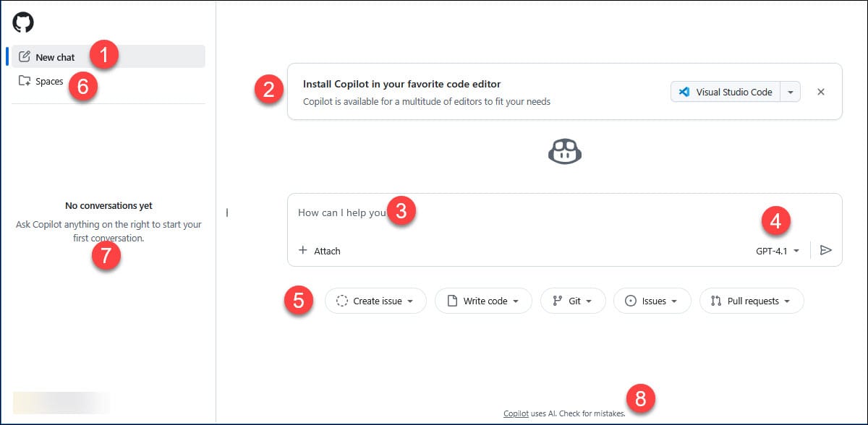Dismiss the Install Copilot banner
The width and height of the screenshot is (868, 425).
pos(821,92)
